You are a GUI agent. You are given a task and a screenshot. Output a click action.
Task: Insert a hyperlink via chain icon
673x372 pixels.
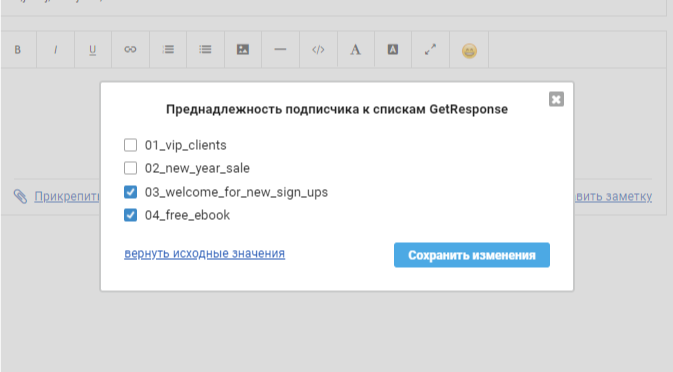[x=130, y=50]
